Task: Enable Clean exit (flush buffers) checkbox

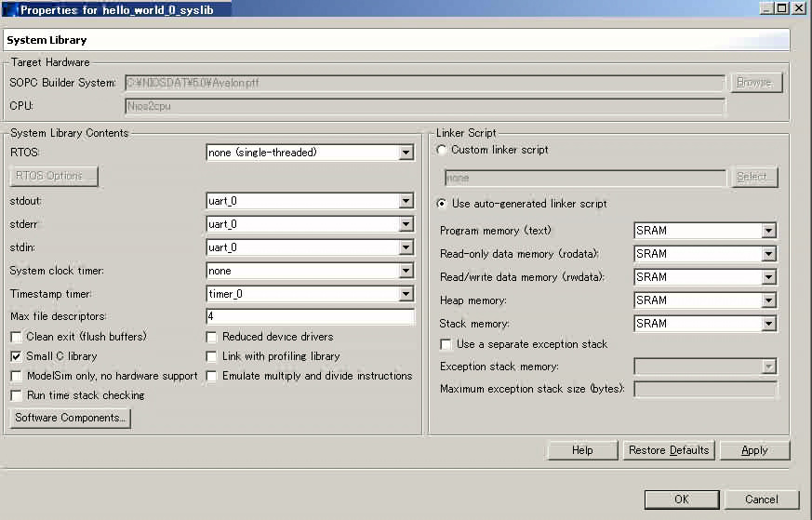Action: 17,337
